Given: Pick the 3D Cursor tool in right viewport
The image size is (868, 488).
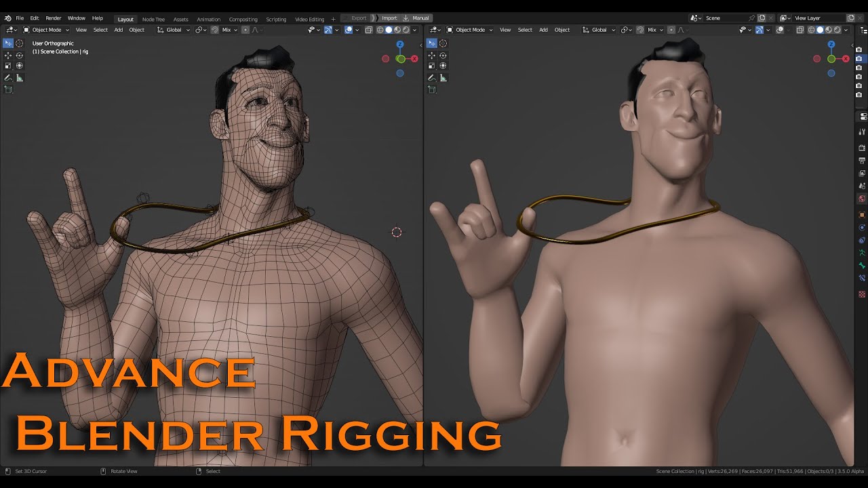Looking at the screenshot, I should pyautogui.click(x=443, y=43).
